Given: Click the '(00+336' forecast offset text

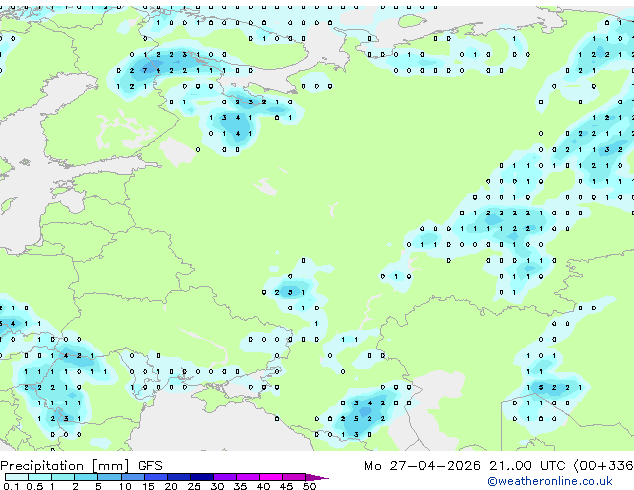Looking at the screenshot, I should 603,466.
